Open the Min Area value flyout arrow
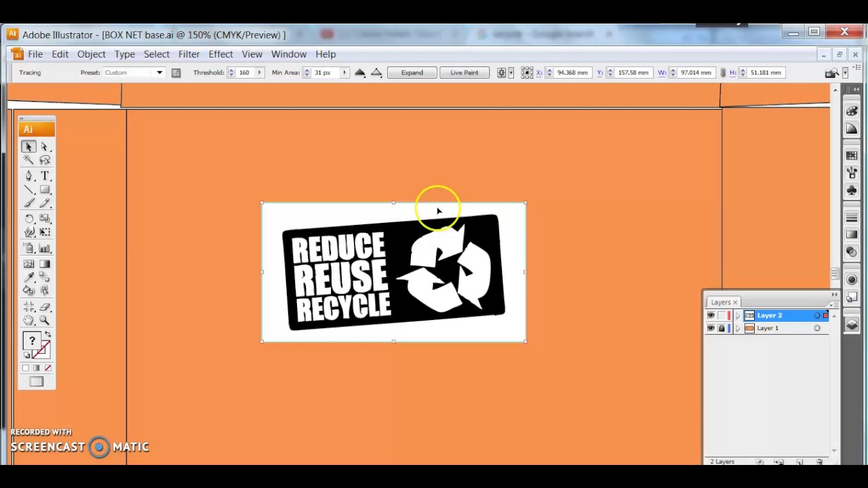Screen dimensions: 868x488 click(344, 73)
